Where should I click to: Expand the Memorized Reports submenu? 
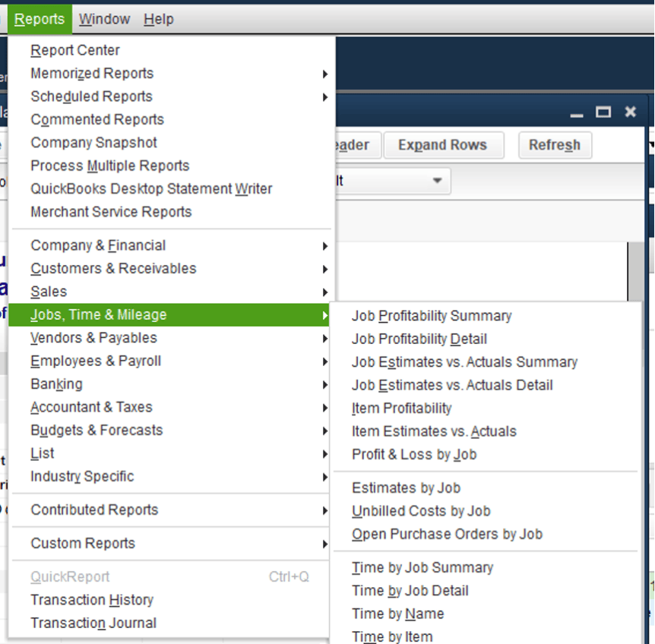coord(91,73)
